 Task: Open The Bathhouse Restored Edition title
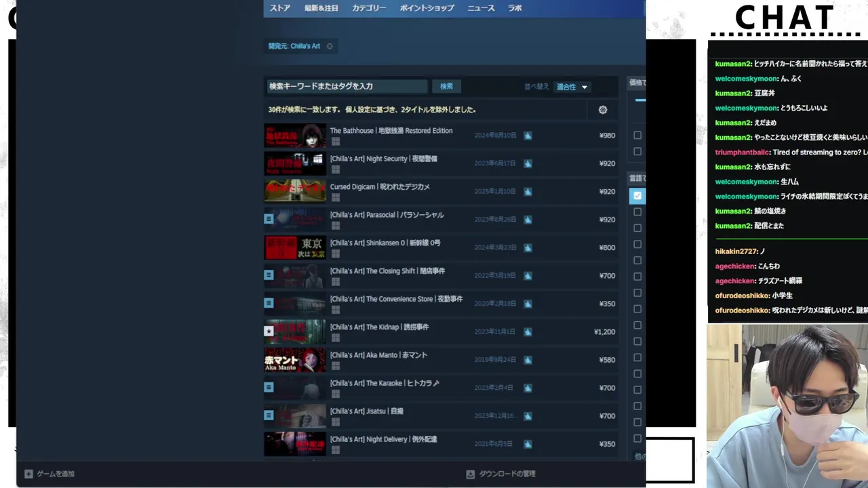(391, 131)
